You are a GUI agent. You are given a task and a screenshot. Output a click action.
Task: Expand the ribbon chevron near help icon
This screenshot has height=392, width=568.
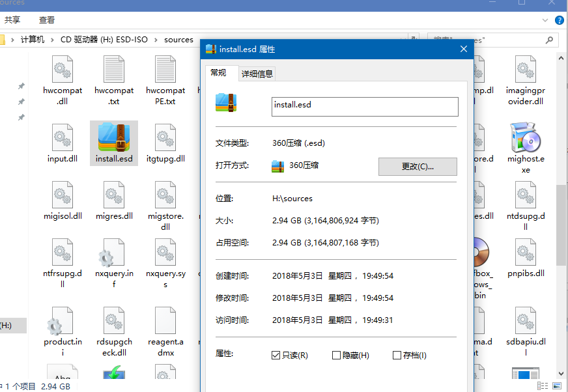[x=546, y=21]
